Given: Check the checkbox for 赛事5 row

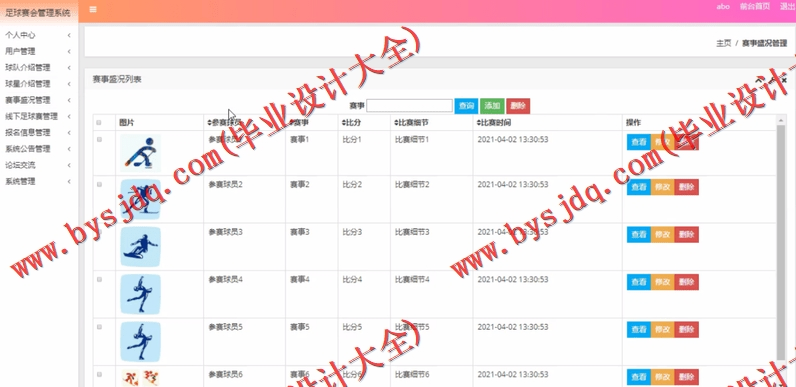Looking at the screenshot, I should (99, 327).
